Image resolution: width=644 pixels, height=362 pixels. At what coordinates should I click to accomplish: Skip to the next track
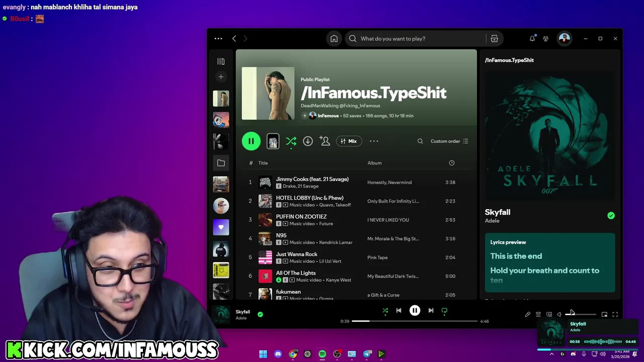[x=431, y=311]
